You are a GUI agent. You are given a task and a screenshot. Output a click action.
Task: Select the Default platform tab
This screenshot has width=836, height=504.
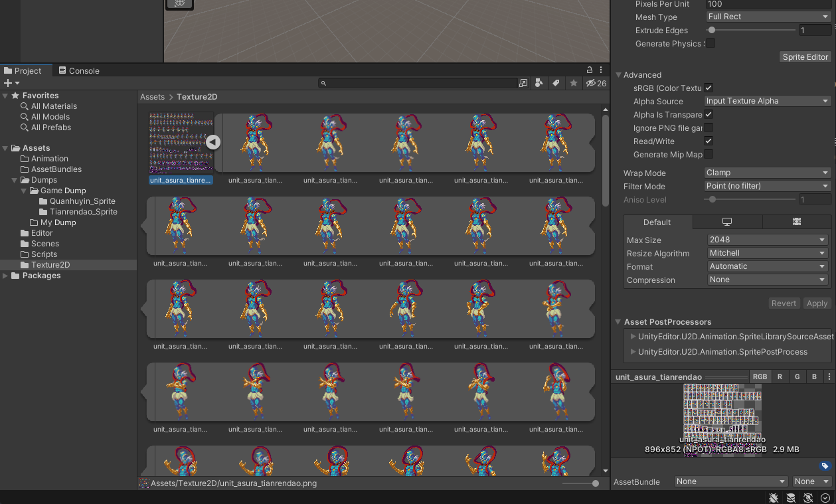pos(657,222)
